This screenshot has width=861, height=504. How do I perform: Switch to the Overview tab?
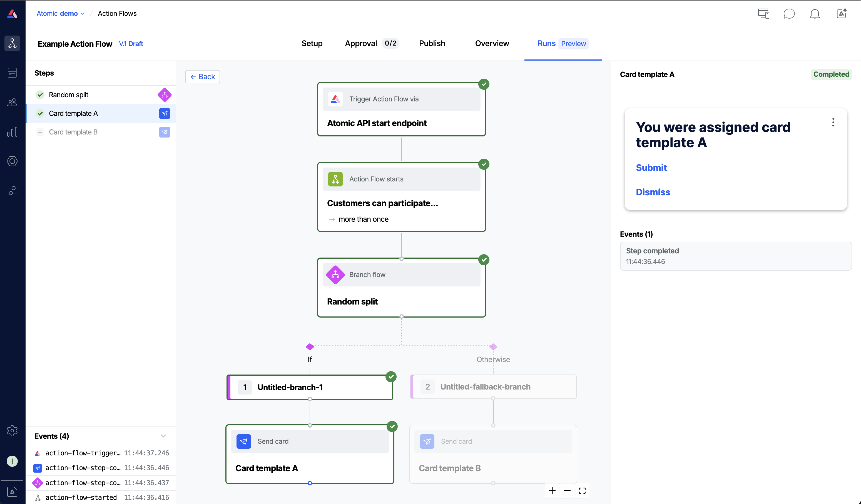(492, 43)
